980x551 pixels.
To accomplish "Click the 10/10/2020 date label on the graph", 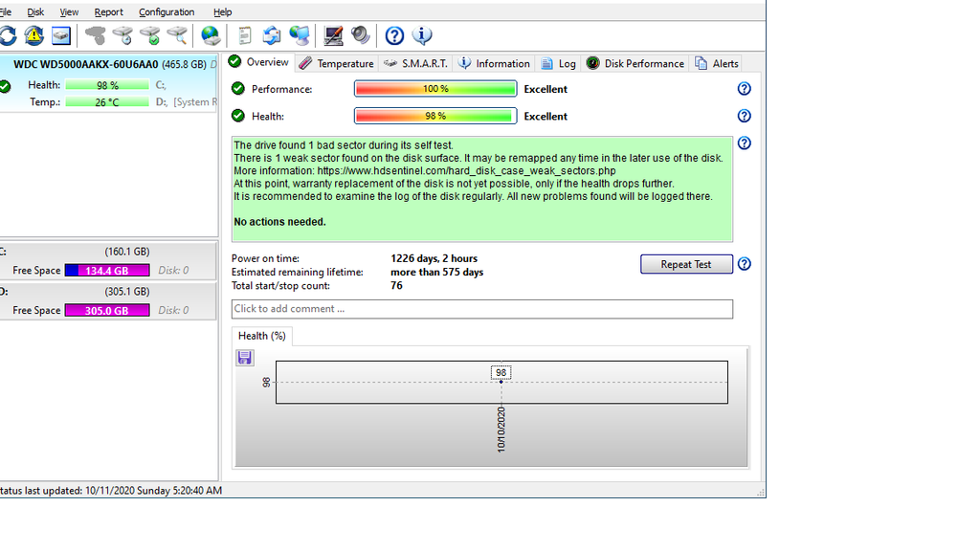I will pyautogui.click(x=501, y=430).
